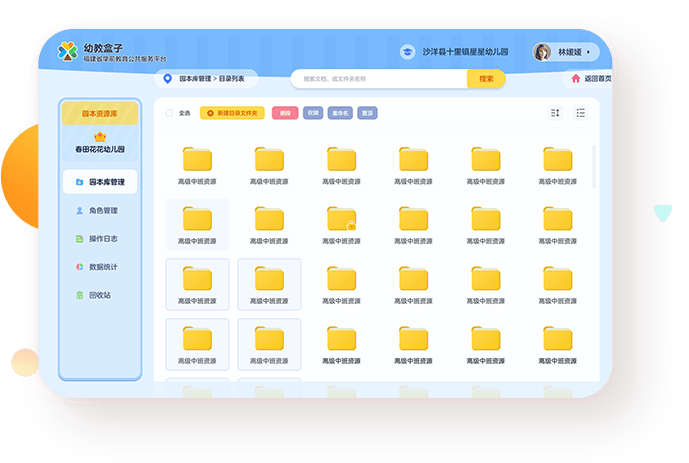Viewport: 689px width, 463px height.
Task: Click the yellow 搜索 button
Action: (x=486, y=79)
